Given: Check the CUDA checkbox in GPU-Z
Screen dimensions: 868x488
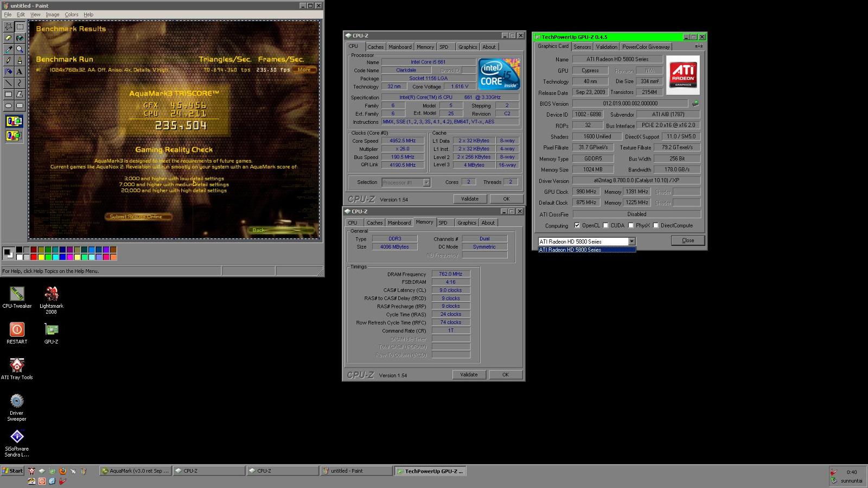Looking at the screenshot, I should coord(605,225).
